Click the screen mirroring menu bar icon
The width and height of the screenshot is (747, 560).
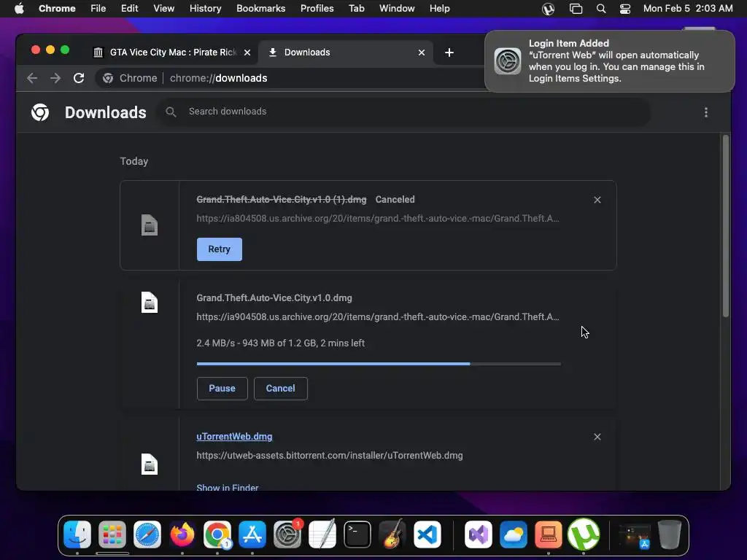576,9
